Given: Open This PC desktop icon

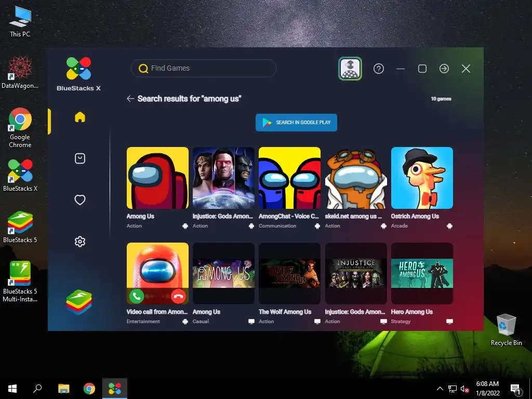Looking at the screenshot, I should (20, 22).
